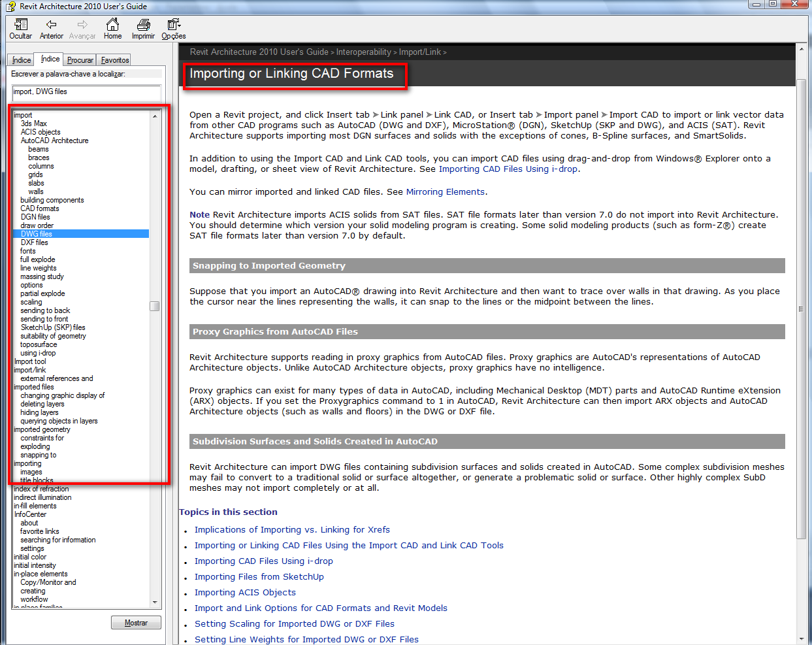Viewport: 812px width, 645px height.
Task: Open 'Implications of Importing vs. Linking for Xrefs'
Action: coord(292,529)
